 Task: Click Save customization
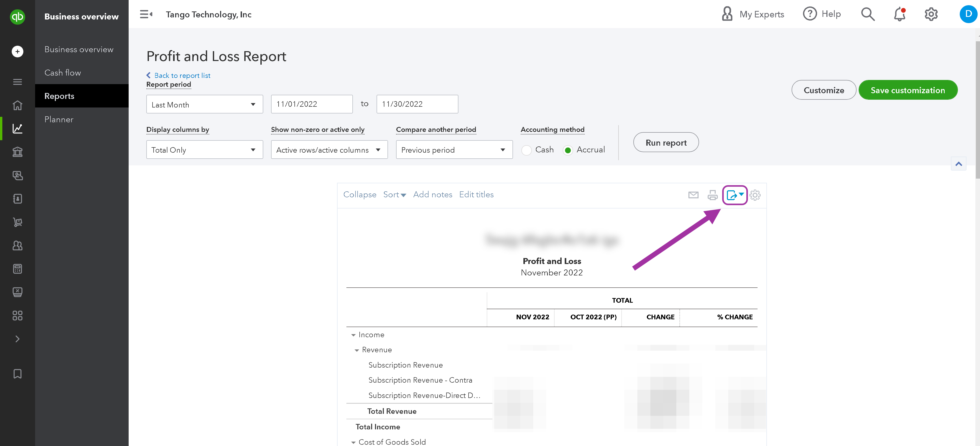(x=908, y=90)
